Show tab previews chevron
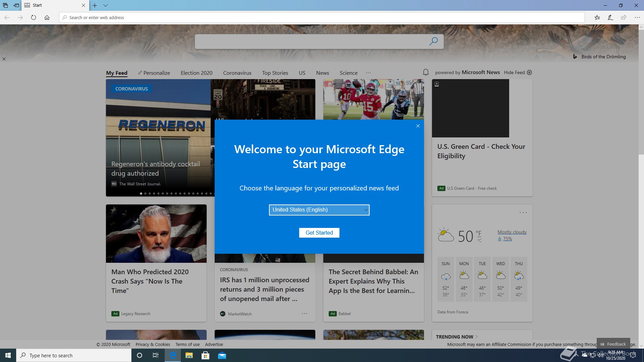The width and height of the screenshot is (644, 362). [105, 5]
